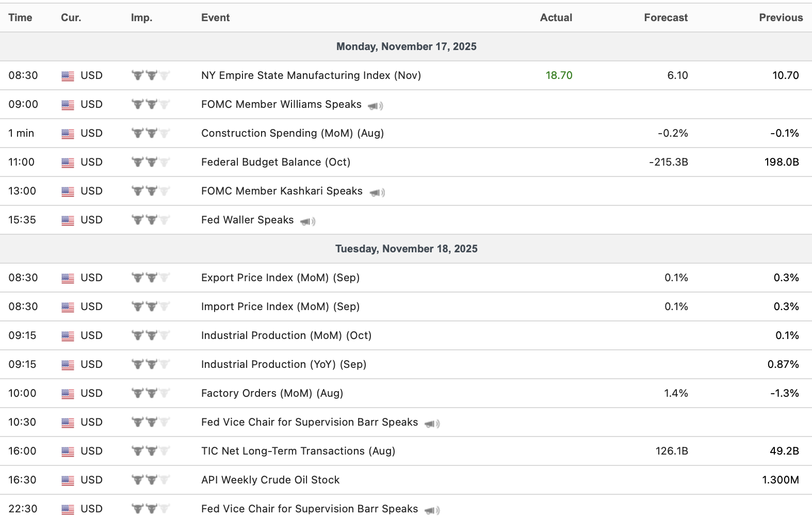The image size is (812, 517).
Task: Open Construction Spending (MoM) event
Action: (x=293, y=133)
